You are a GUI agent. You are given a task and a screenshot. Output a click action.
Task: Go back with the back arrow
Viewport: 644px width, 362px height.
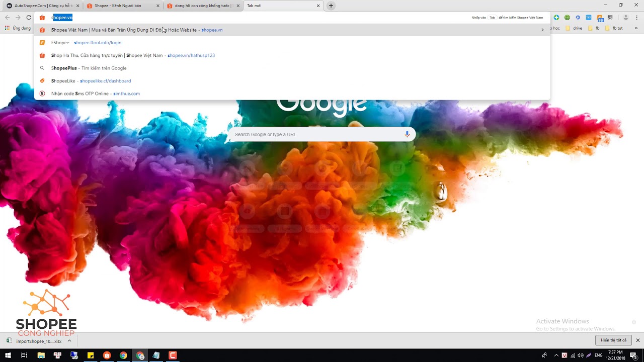[x=7, y=18]
